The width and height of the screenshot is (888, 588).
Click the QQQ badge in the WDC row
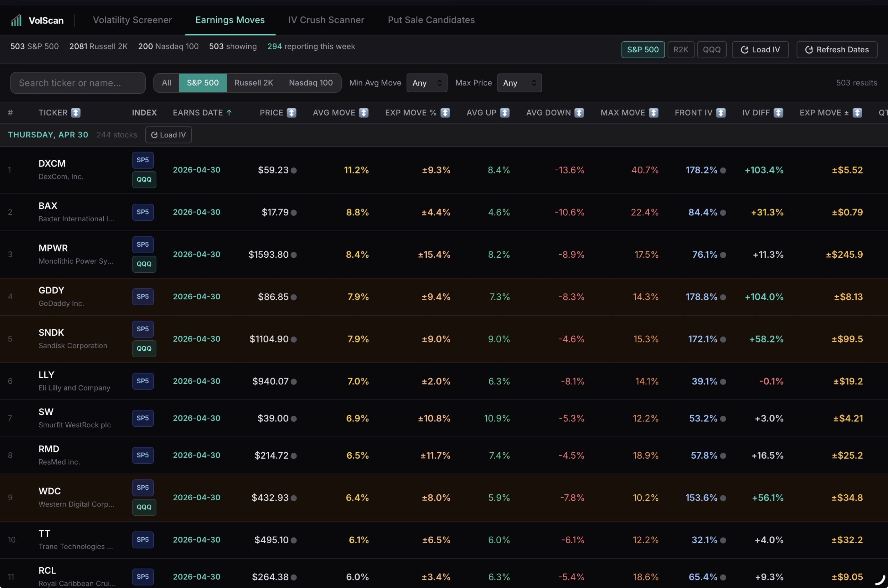click(x=144, y=508)
